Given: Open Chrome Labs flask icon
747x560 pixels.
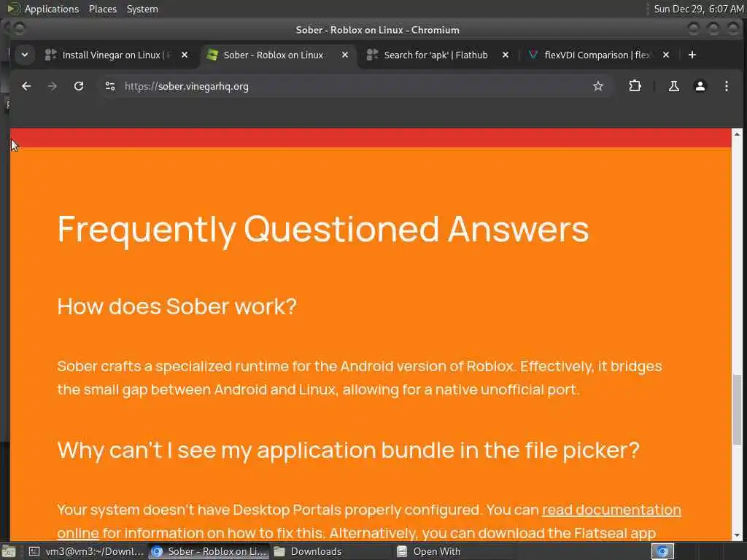Looking at the screenshot, I should (673, 86).
